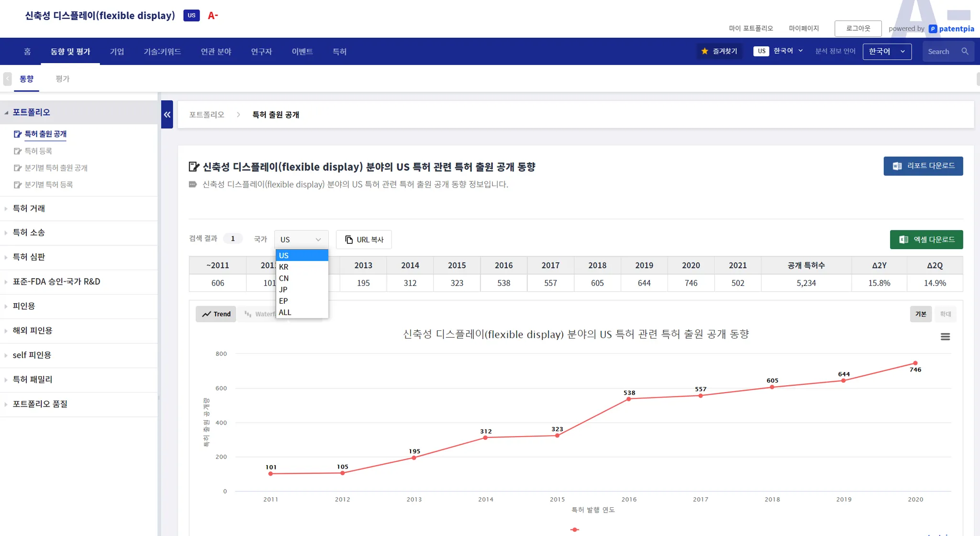
Task: Switch chart to Trend view
Action: (x=216, y=314)
